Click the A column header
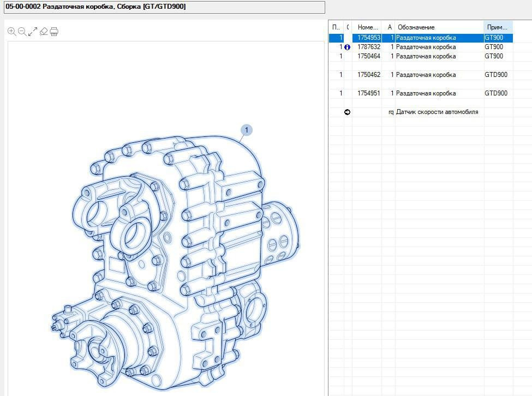The width and height of the screenshot is (532, 396). pos(389,27)
